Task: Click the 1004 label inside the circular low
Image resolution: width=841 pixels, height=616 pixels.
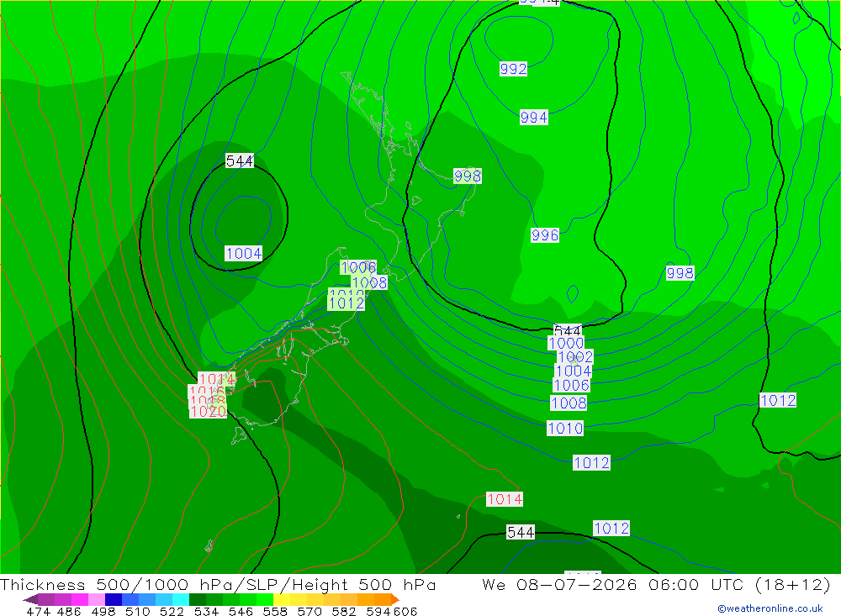Action: [243, 254]
